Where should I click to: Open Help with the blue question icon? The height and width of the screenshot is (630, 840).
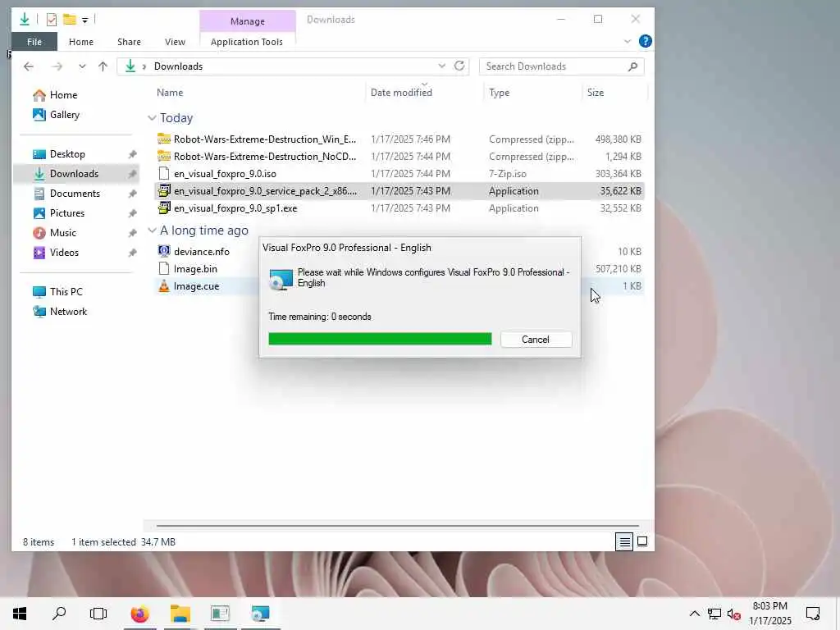pyautogui.click(x=646, y=41)
